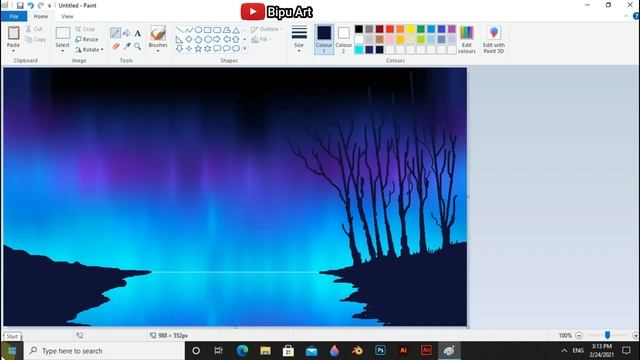640x360 pixels.
Task: Click the zoom out minus button
Action: tap(578, 336)
